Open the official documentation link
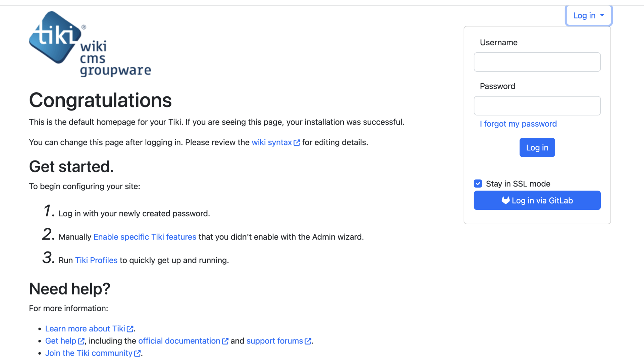This screenshot has height=364, width=644. click(x=179, y=341)
